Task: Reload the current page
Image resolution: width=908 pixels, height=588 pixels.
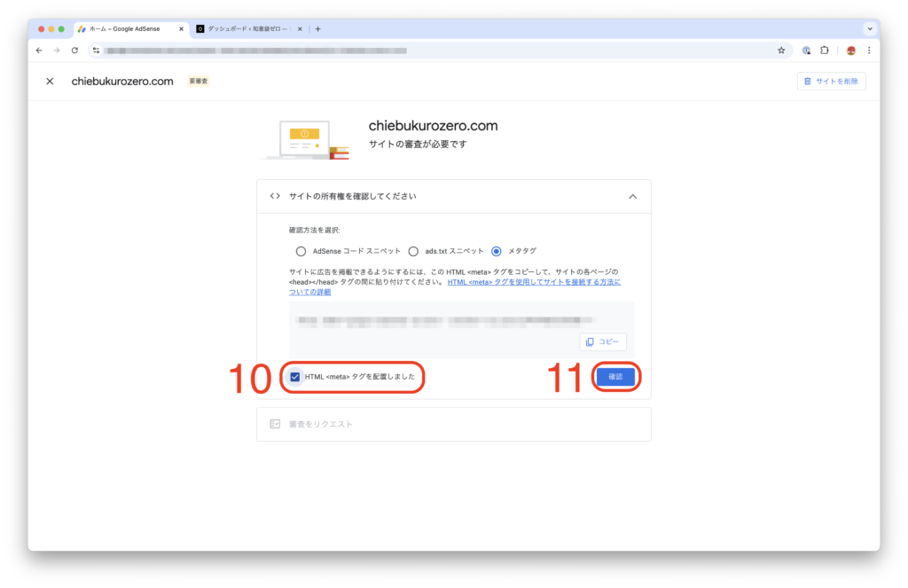Action: coord(74,51)
